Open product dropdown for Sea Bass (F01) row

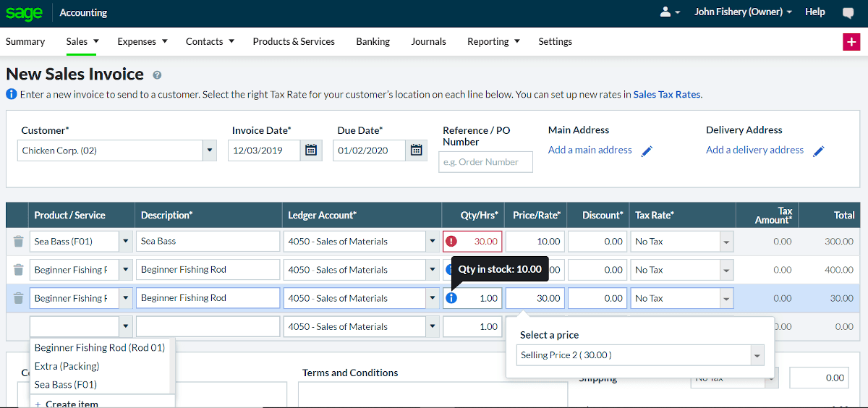[127, 242]
